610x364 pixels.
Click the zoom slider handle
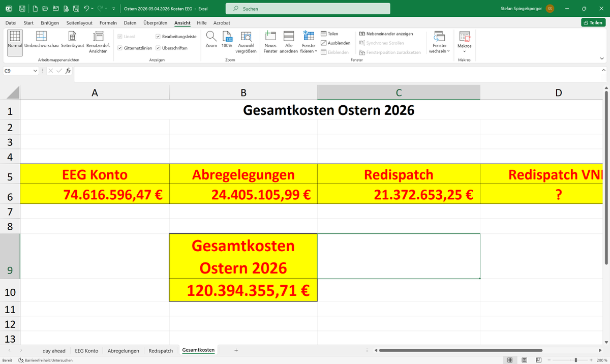point(575,360)
